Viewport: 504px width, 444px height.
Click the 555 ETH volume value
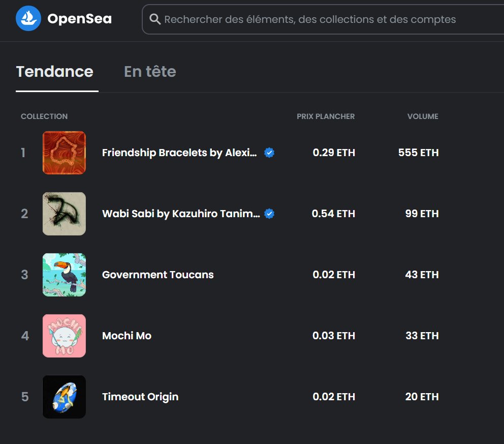(419, 153)
